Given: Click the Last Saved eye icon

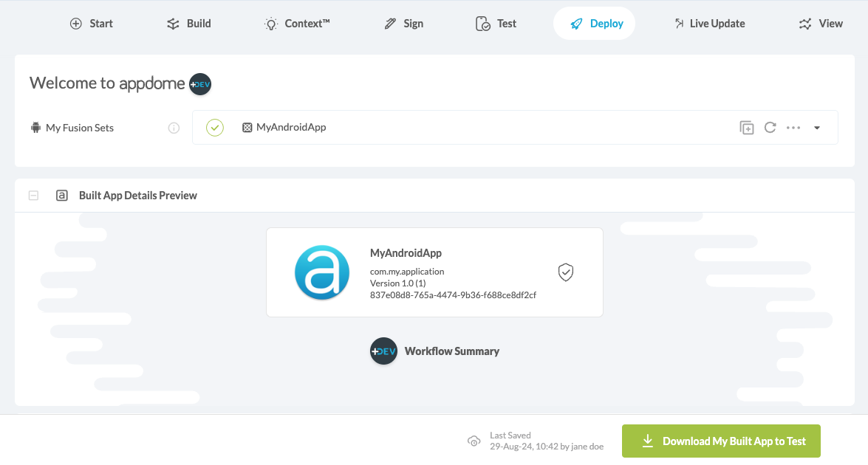Looking at the screenshot, I should point(474,441).
